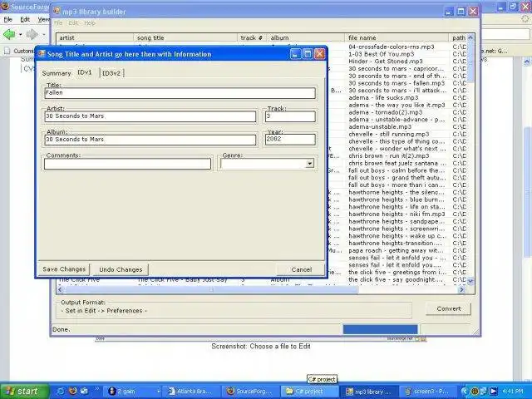Switch to the ID3v2 tab
Image resolution: width=532 pixels, height=399 pixels.
(x=111, y=73)
